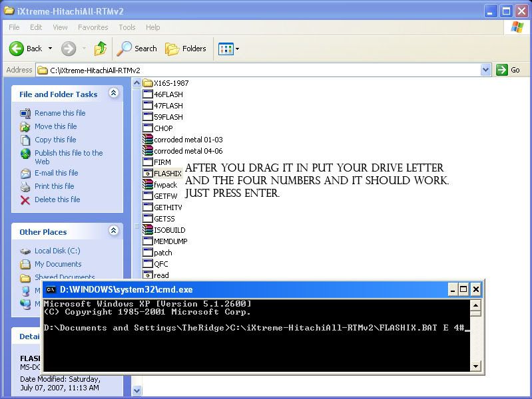This screenshot has width=532, height=399.
Task: Click Rename this file link
Action: pyautogui.click(x=60, y=113)
